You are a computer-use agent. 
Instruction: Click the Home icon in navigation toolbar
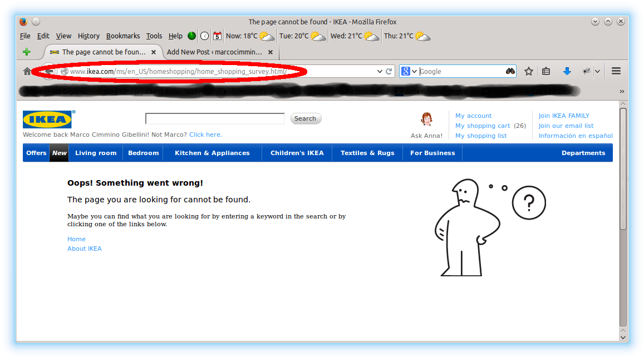coord(27,71)
